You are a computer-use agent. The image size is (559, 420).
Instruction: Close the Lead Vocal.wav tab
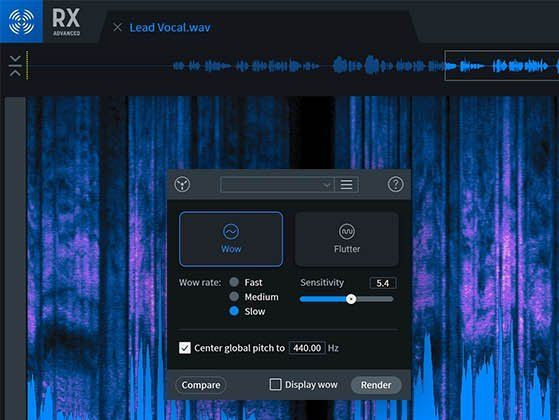pyautogui.click(x=117, y=27)
